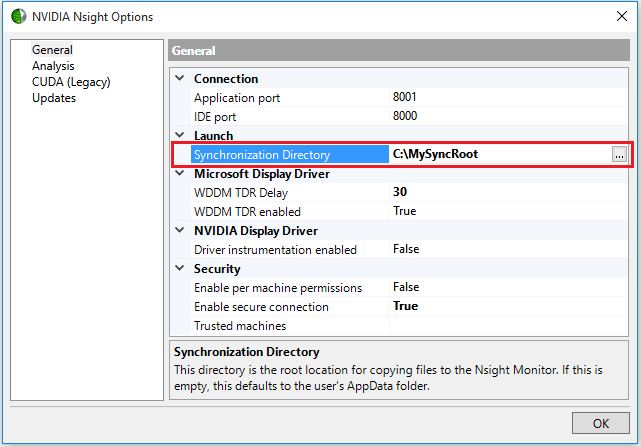Select the Updates category
The image size is (641, 447).
click(54, 98)
